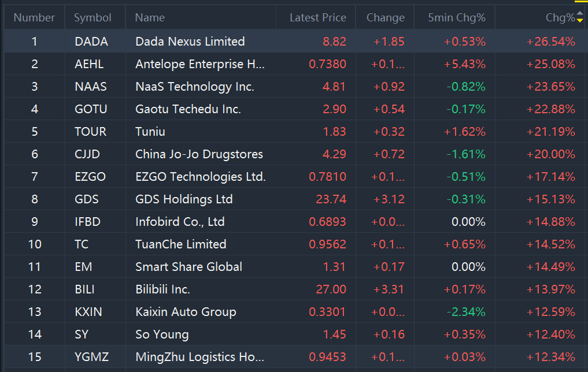Click the Change column header
The width and height of the screenshot is (588, 372).
pos(385,18)
